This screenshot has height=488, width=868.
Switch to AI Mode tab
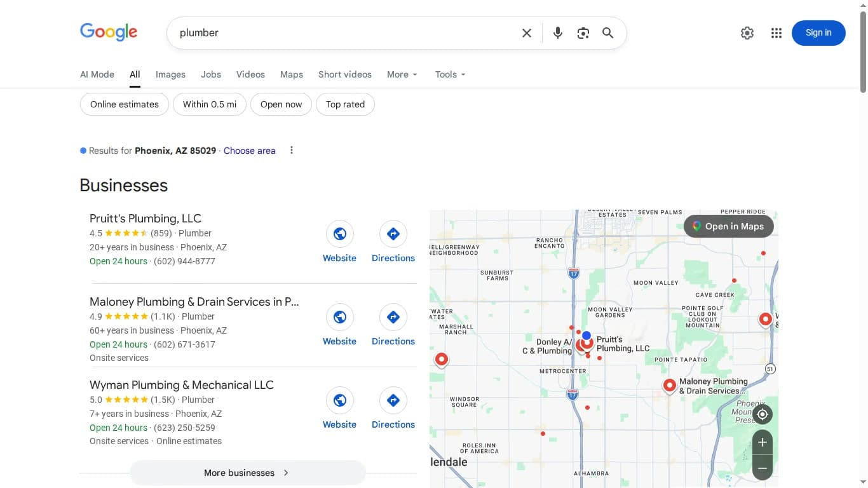tap(97, 74)
